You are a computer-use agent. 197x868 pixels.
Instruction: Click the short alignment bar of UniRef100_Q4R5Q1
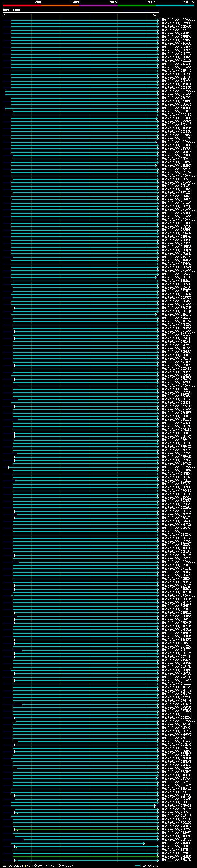coord(79,843)
